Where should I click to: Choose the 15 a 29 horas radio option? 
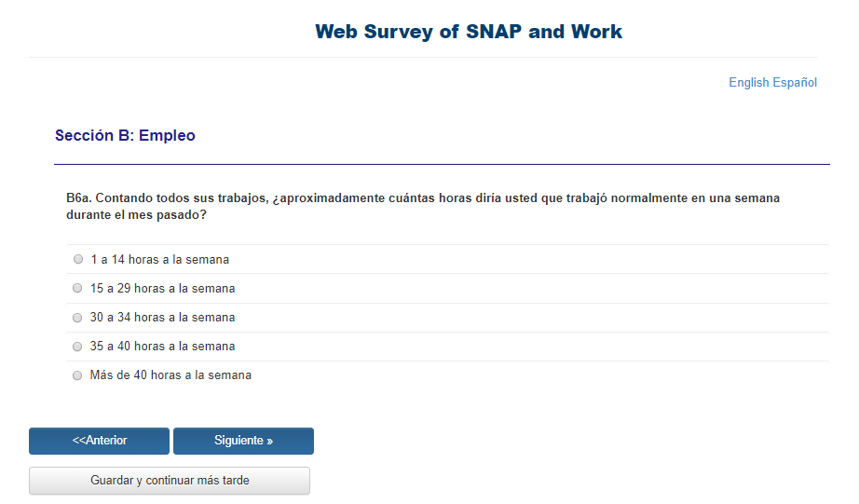[x=78, y=289]
